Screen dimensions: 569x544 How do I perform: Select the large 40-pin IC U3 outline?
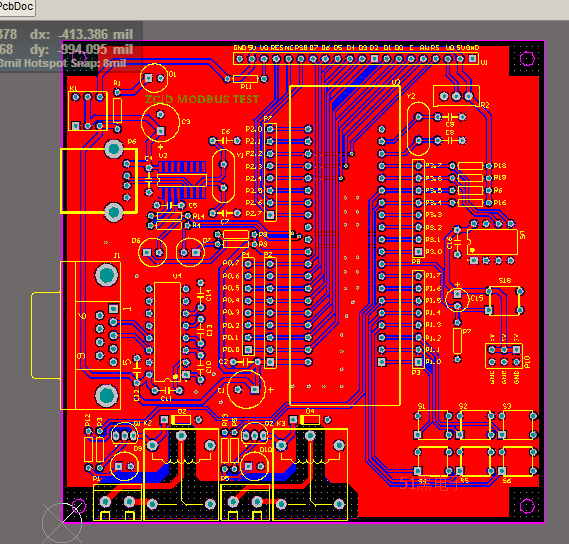[345, 246]
